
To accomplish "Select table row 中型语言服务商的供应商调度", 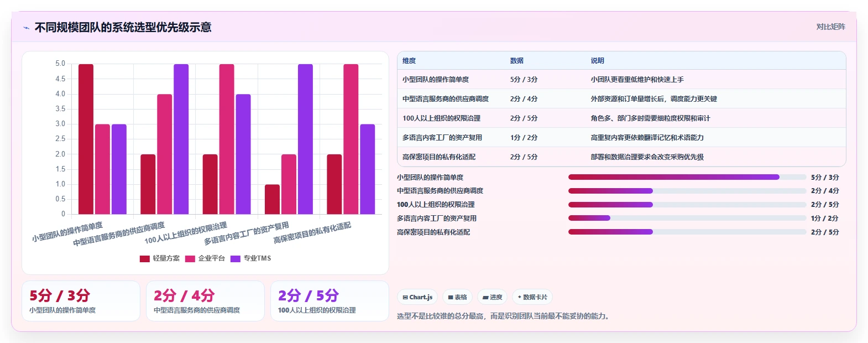I will click(621, 99).
